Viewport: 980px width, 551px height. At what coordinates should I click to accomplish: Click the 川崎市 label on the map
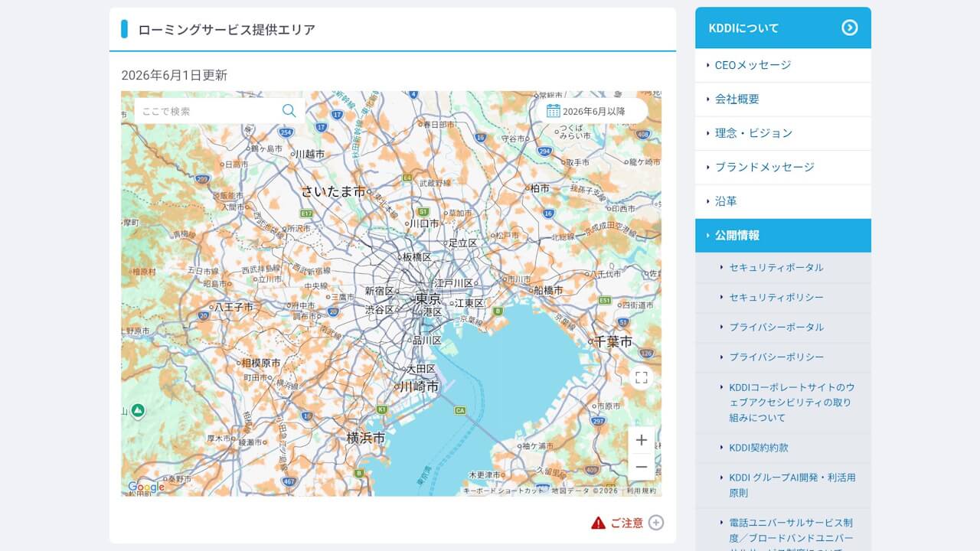click(420, 387)
